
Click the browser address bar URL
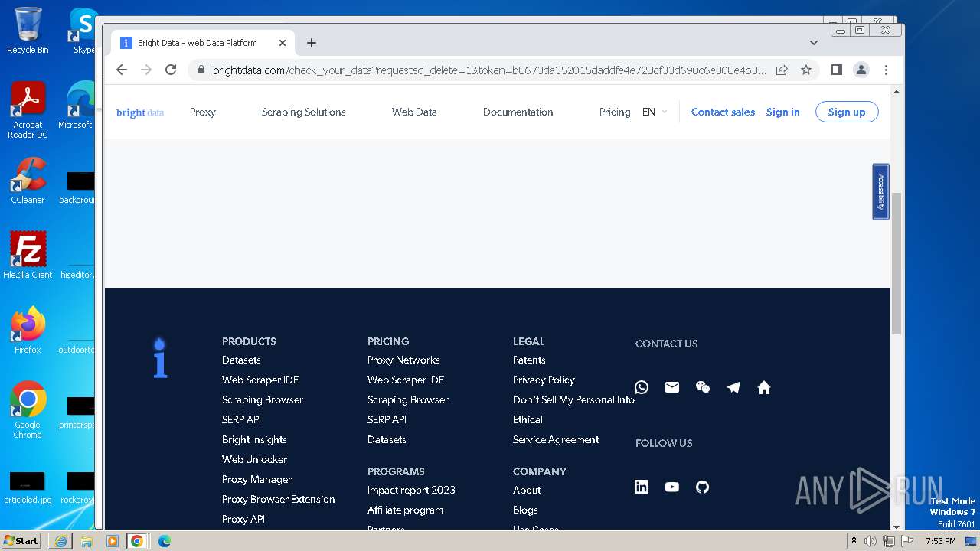(488, 70)
